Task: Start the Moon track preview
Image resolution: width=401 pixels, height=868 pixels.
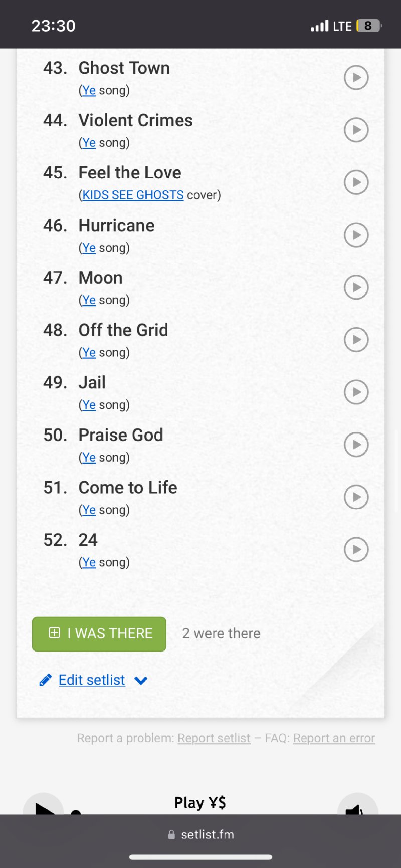Action: click(x=356, y=287)
